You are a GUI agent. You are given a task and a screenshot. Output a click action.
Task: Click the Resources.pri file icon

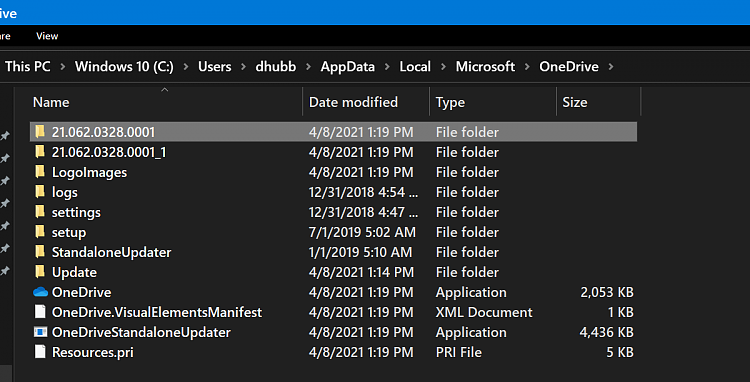41,352
